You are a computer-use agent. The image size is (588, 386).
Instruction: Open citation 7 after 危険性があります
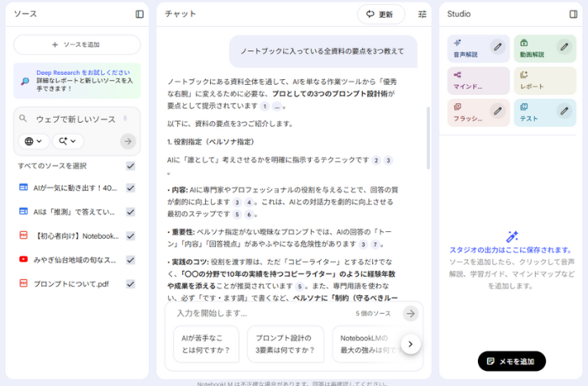(375, 245)
